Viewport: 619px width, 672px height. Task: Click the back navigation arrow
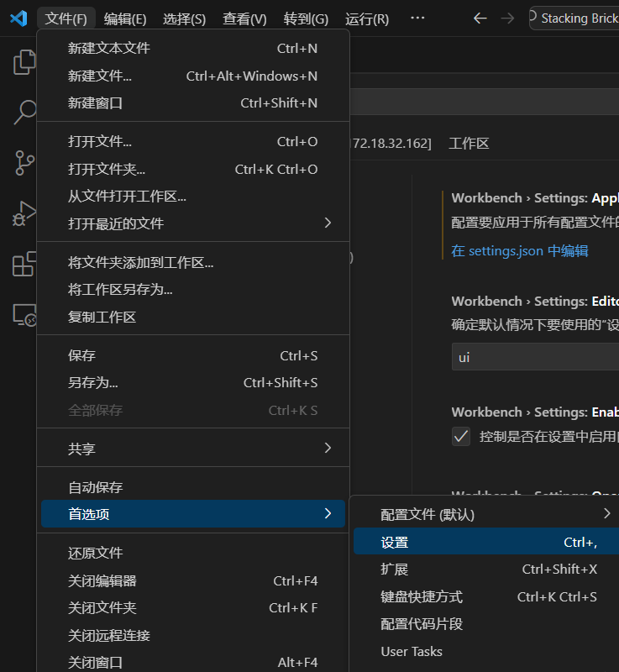point(480,18)
